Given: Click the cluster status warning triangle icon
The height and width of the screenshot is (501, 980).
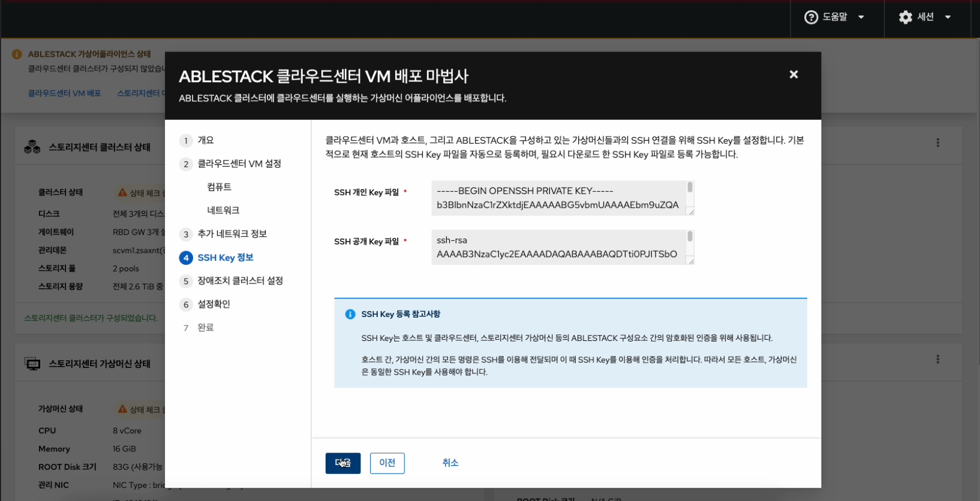Looking at the screenshot, I should point(122,192).
